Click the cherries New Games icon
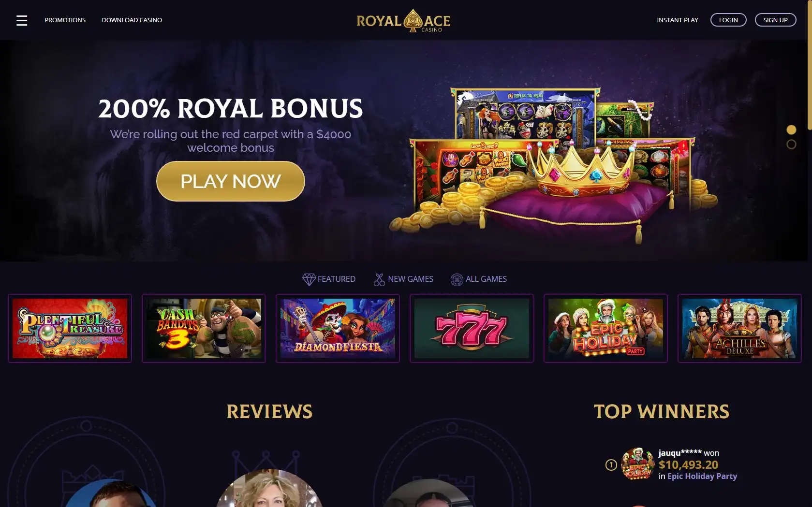 coord(379,279)
